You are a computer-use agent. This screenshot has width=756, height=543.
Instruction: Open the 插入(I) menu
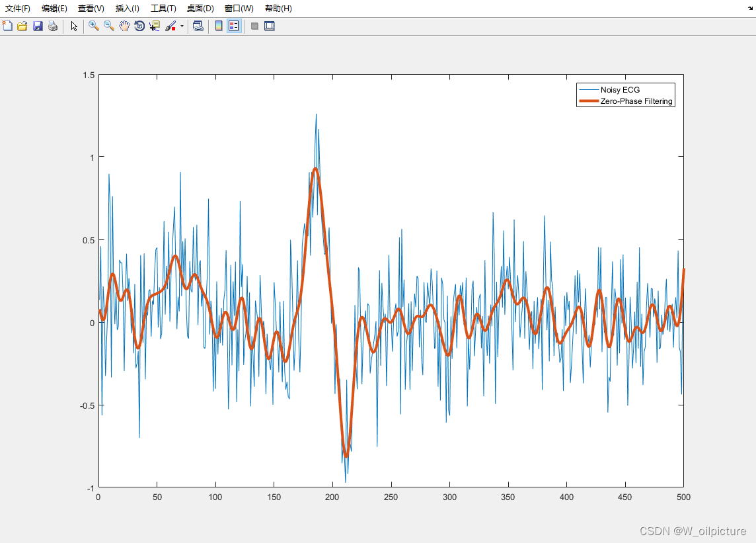[128, 8]
